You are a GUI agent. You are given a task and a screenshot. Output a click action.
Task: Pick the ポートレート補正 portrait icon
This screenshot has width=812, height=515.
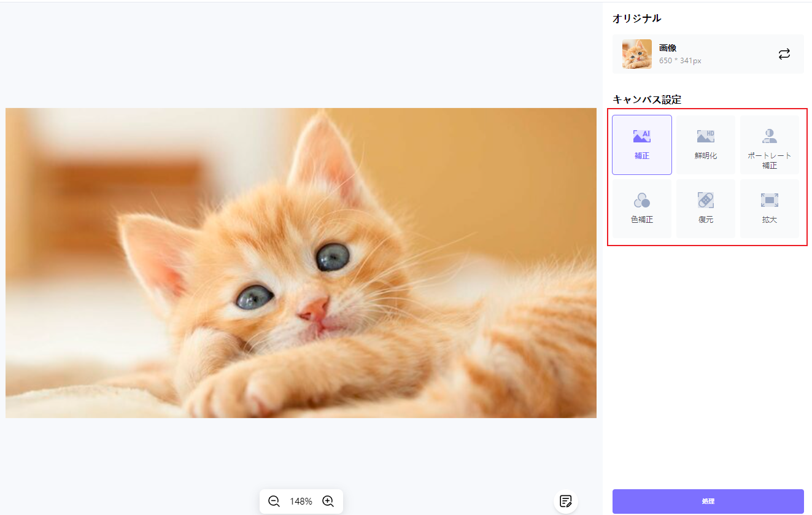click(769, 136)
